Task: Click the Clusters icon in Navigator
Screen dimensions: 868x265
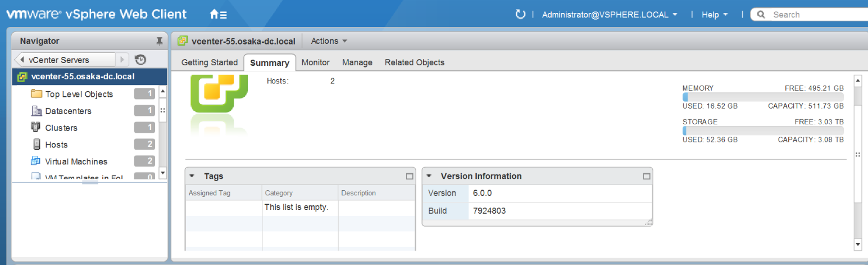Action: pos(37,128)
